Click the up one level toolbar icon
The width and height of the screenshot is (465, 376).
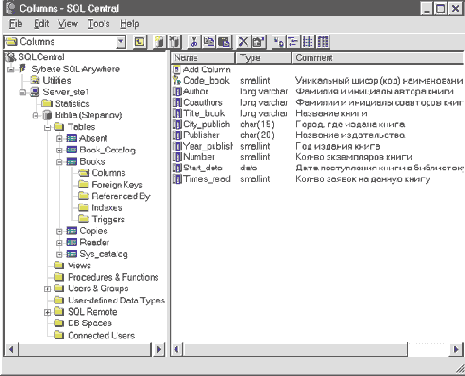point(139,42)
